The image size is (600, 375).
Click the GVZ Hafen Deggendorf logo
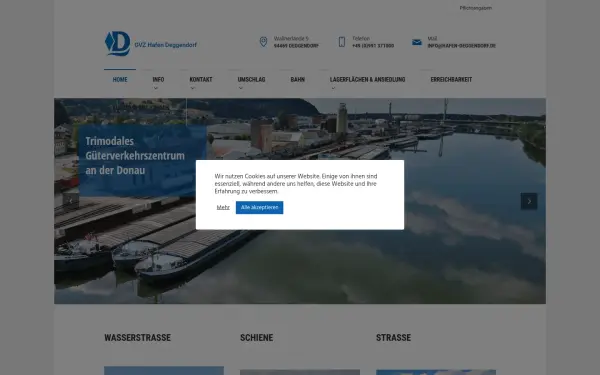(x=117, y=43)
